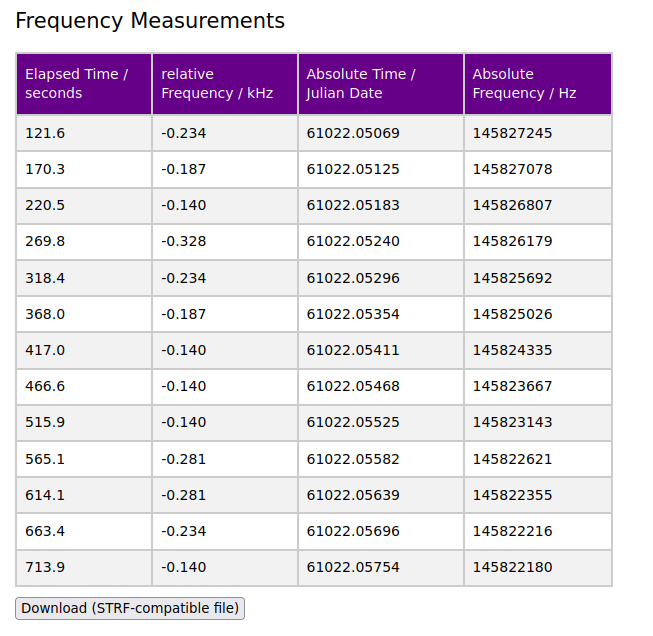Click the 'relative Frequency / kHz' column header
The height and width of the screenshot is (636, 653).
tap(224, 84)
